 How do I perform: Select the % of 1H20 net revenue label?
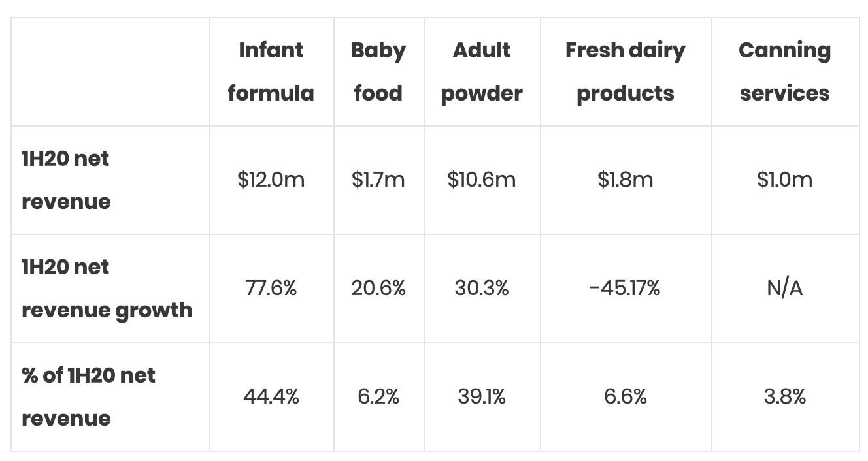(88, 396)
